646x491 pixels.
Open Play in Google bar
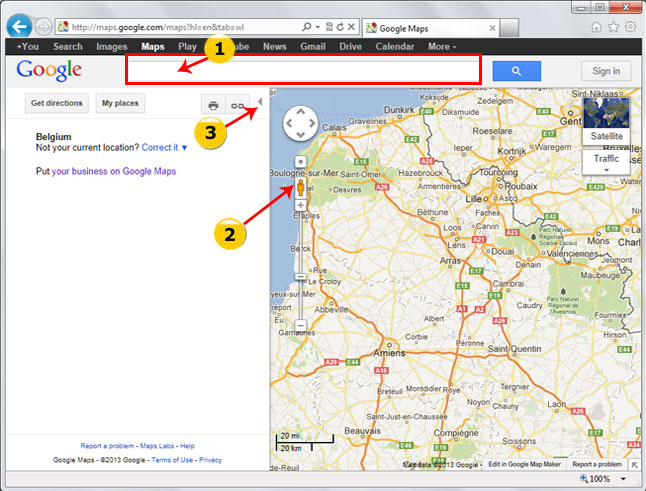(187, 47)
